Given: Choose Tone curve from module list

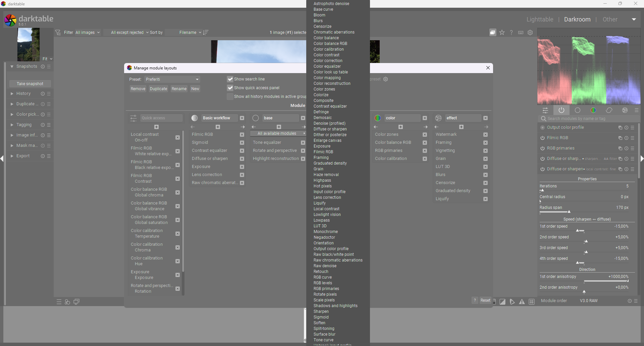Looking at the screenshot, I should coord(323,340).
